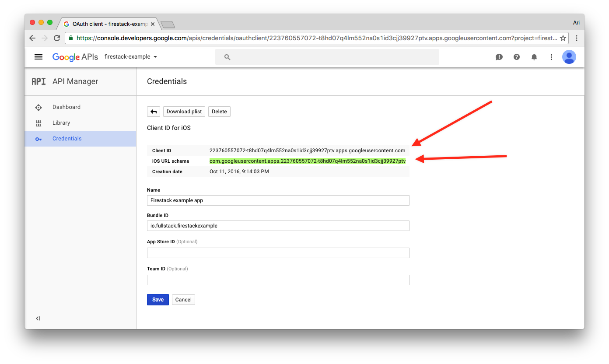Cancel the credential edits

coord(183,300)
